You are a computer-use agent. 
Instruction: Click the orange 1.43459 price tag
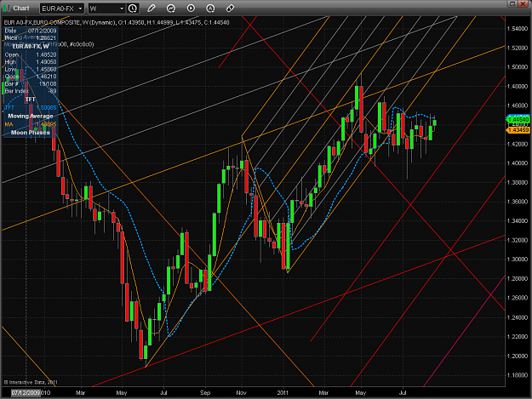tap(518, 130)
